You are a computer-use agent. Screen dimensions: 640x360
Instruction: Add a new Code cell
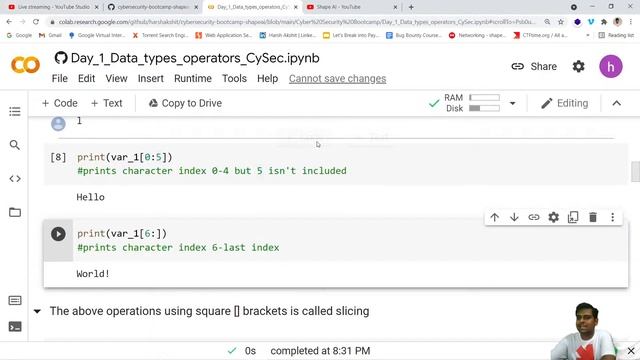pos(60,103)
